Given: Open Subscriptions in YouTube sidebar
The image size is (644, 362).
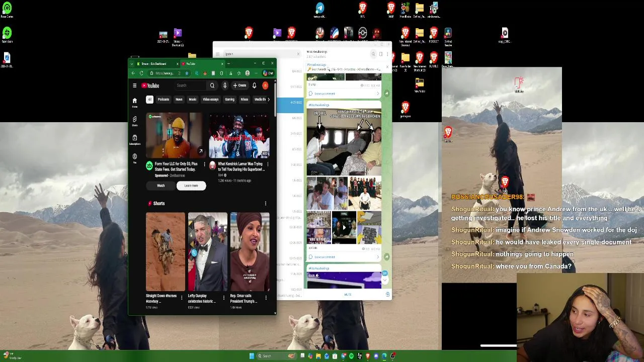Looking at the screenshot, I should pyautogui.click(x=134, y=140).
